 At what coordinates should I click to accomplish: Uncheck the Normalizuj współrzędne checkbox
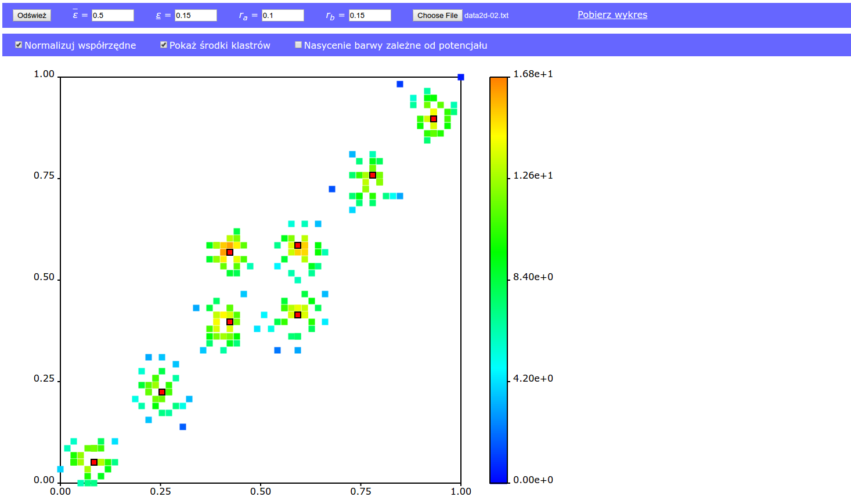pyautogui.click(x=19, y=45)
